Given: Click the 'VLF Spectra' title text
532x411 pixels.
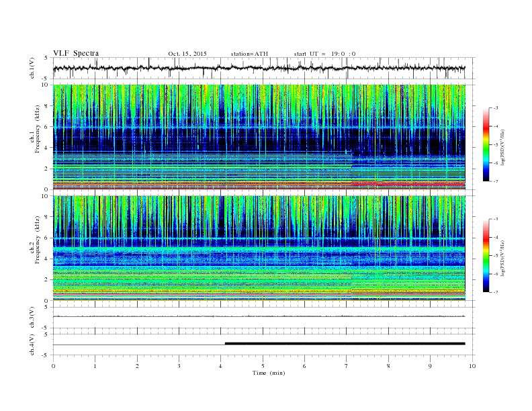Looking at the screenshot, I should 76,53.
